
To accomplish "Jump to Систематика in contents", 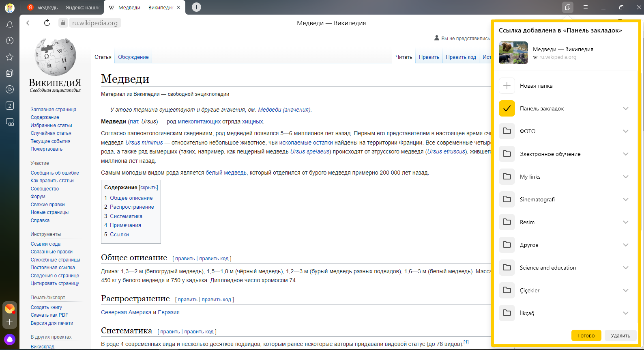I will (x=126, y=216).
